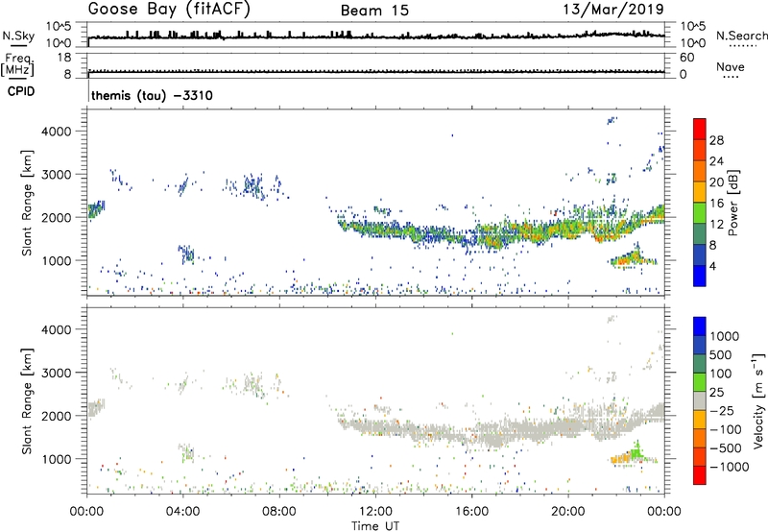Click the 'CPID' label
Screen dimensions: 768x532
21,91
